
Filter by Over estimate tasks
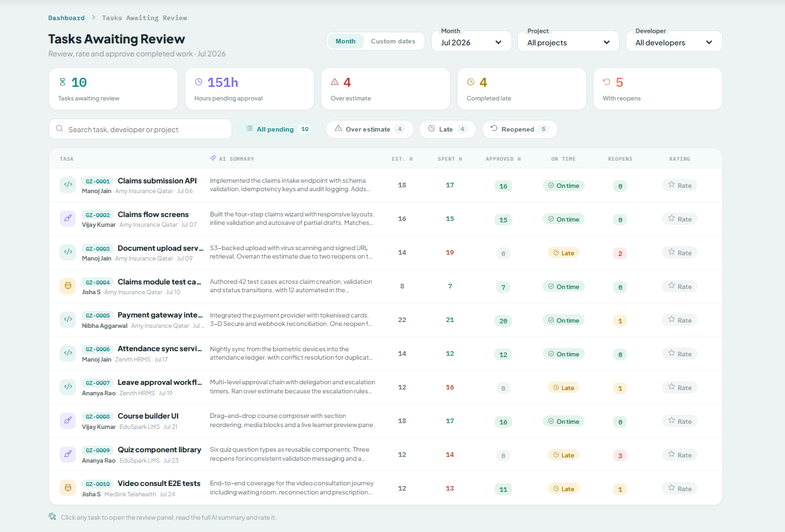tap(369, 129)
